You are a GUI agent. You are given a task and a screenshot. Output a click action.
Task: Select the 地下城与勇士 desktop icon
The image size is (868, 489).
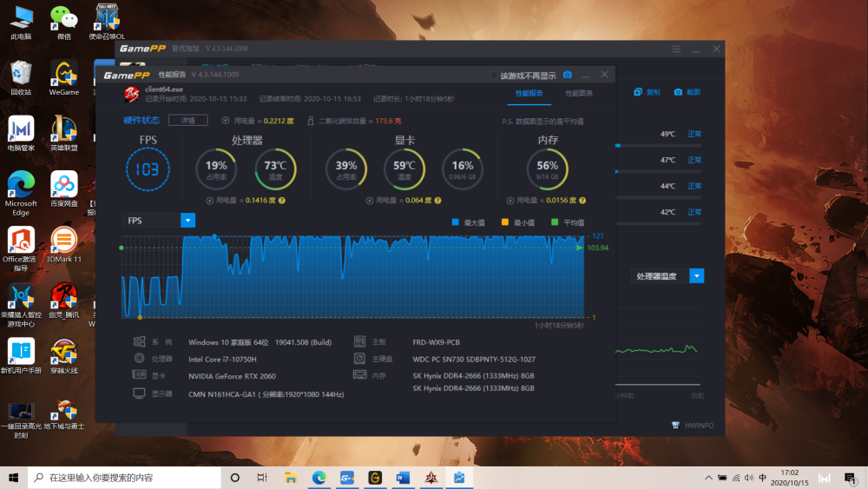(63, 416)
